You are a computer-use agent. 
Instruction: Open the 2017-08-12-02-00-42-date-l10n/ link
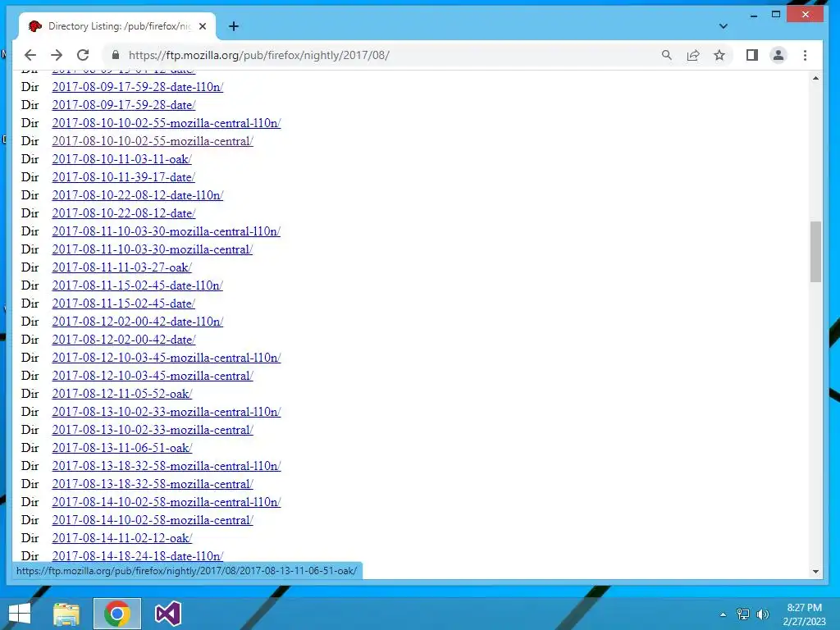138,322
